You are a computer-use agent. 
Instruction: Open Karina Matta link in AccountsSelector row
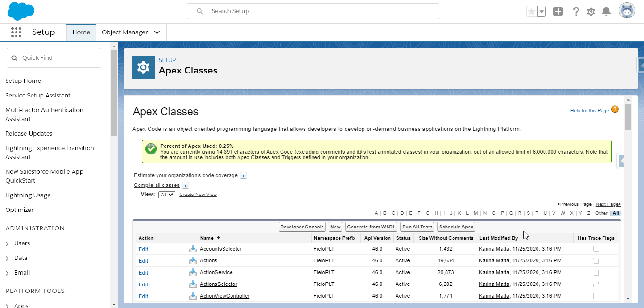click(494, 249)
